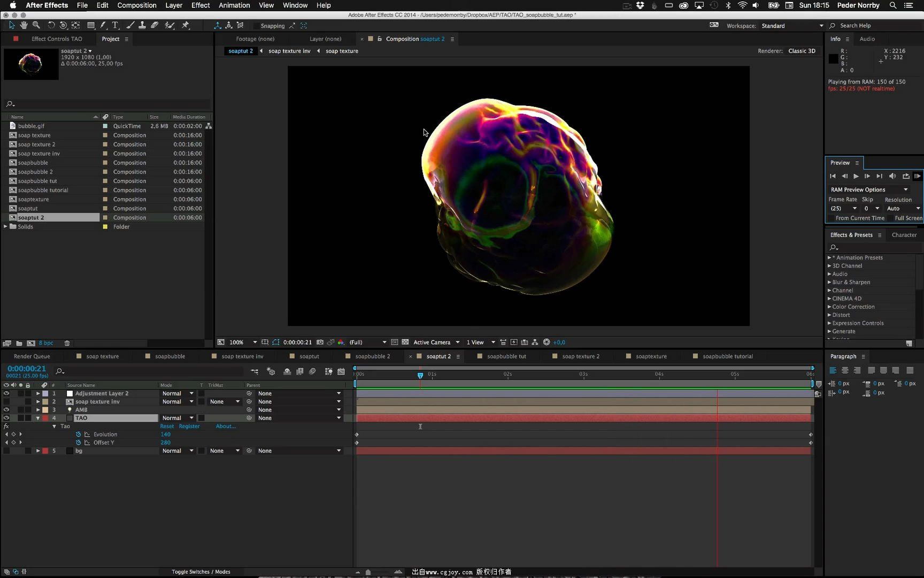Open the Animation menu

click(234, 5)
